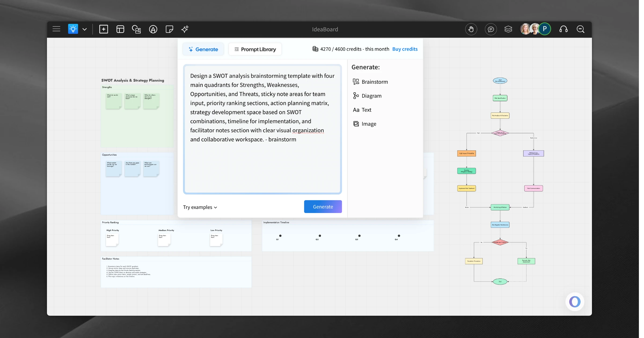Click 'What unique resources do we have?' note
Viewport: 644px width, 338px height.
click(x=132, y=101)
